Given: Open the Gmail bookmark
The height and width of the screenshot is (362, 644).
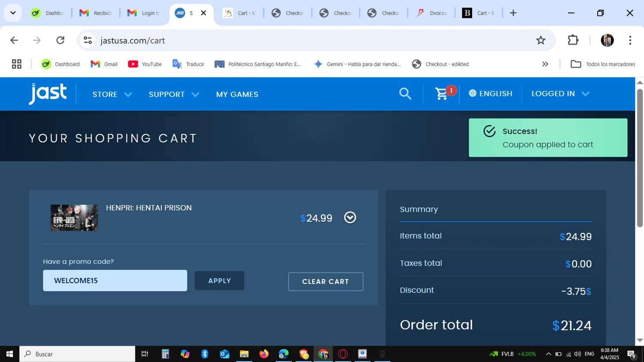Looking at the screenshot, I should pyautogui.click(x=104, y=64).
